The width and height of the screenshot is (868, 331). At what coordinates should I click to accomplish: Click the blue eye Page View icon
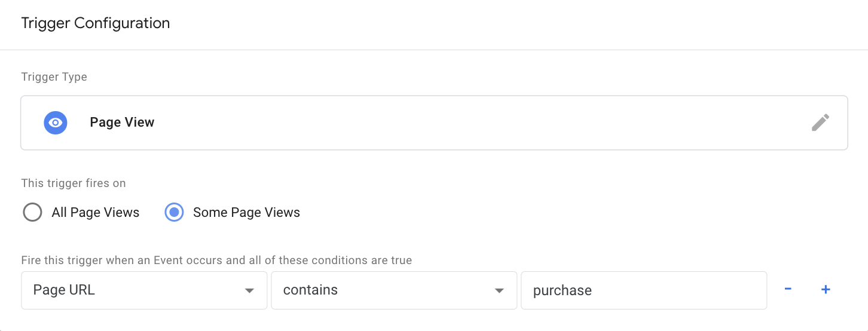coord(56,122)
